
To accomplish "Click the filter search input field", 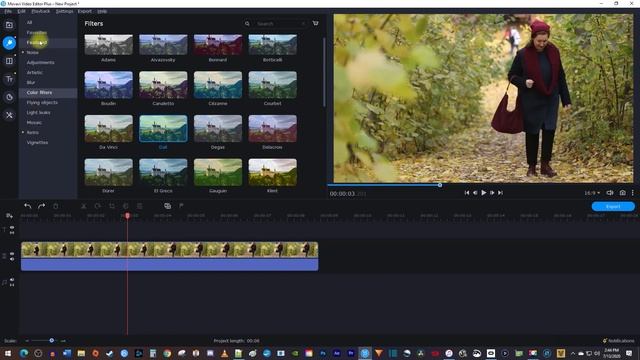I will (x=281, y=24).
